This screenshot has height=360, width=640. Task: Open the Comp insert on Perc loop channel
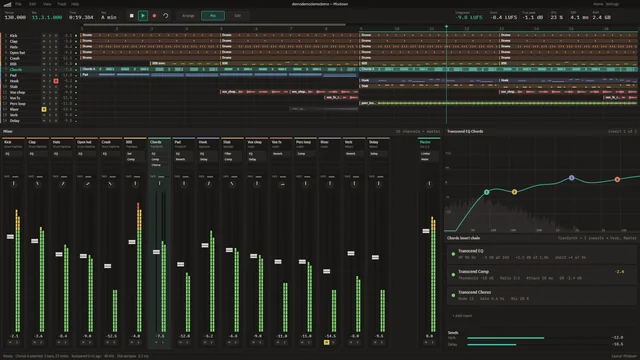[x=305, y=154]
